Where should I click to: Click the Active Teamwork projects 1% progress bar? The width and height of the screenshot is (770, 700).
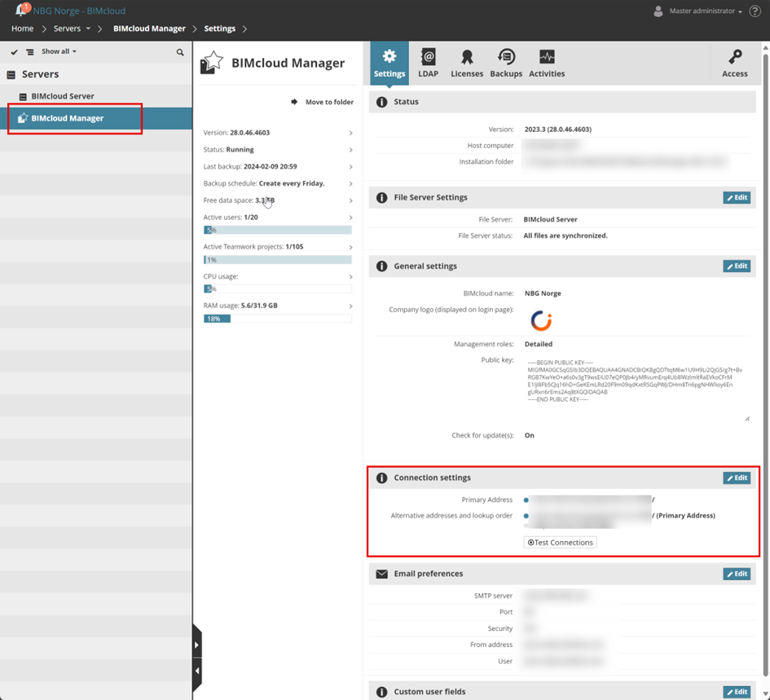click(278, 260)
